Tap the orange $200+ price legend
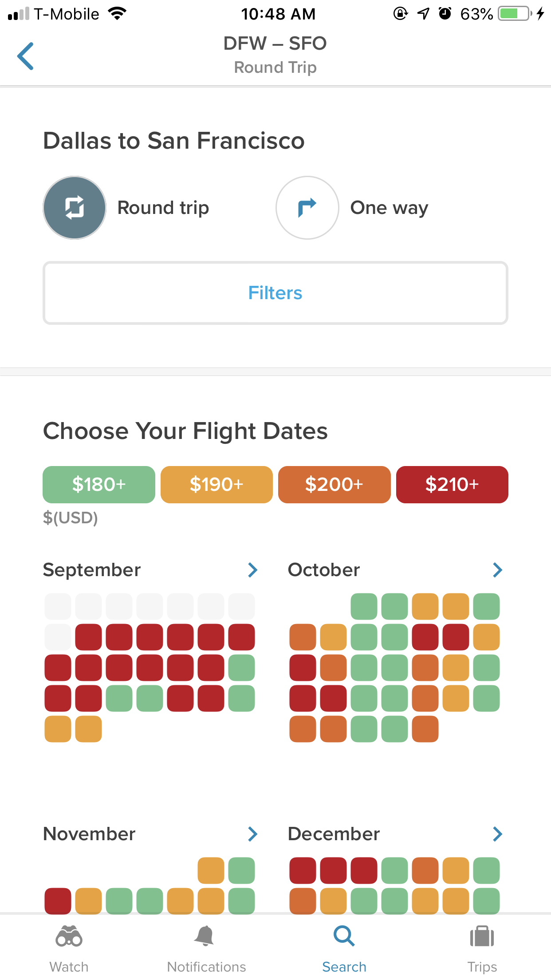551x980 pixels. pos(335,485)
